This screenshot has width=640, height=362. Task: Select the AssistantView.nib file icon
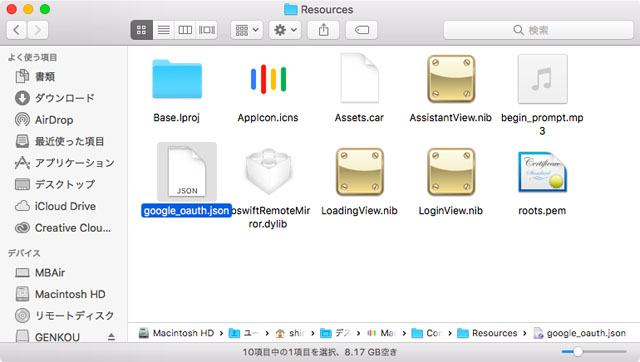click(451, 79)
